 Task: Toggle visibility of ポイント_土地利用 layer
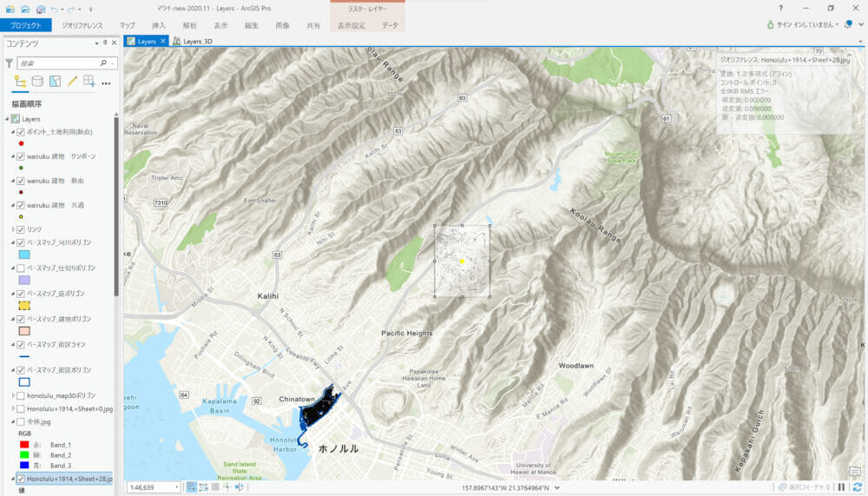click(x=21, y=132)
